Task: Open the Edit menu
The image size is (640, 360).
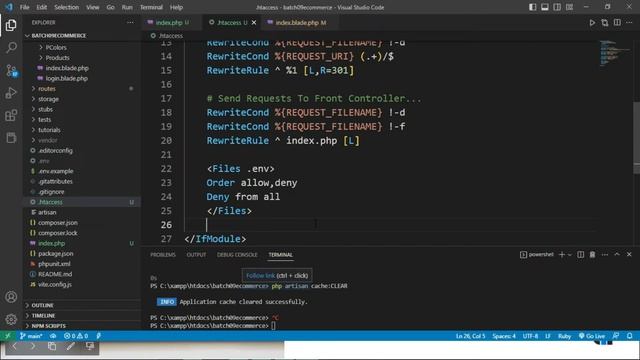Action: [x=42, y=7]
